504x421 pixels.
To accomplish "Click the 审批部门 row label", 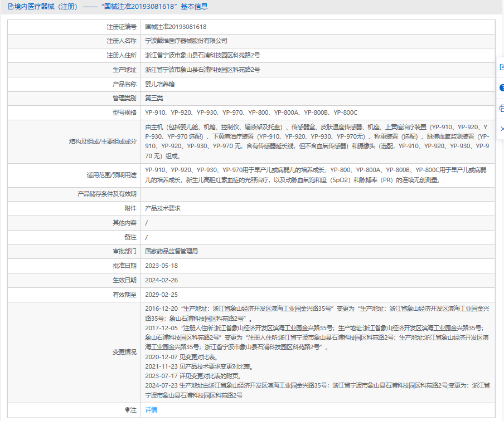I will click(124, 251).
